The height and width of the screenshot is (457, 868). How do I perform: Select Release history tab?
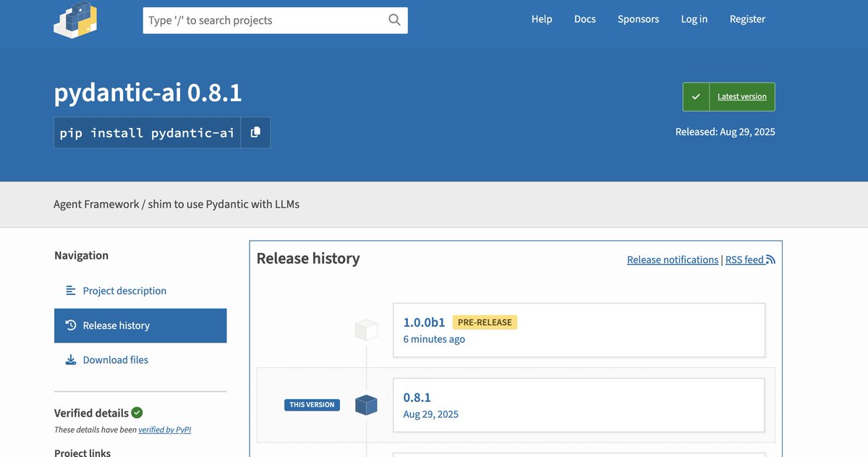click(140, 325)
